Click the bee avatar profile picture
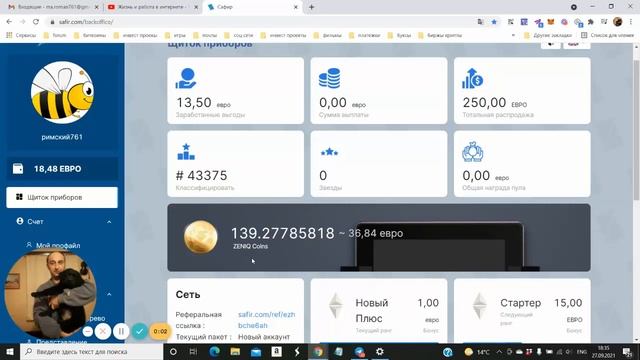640x360 pixels. (62, 93)
